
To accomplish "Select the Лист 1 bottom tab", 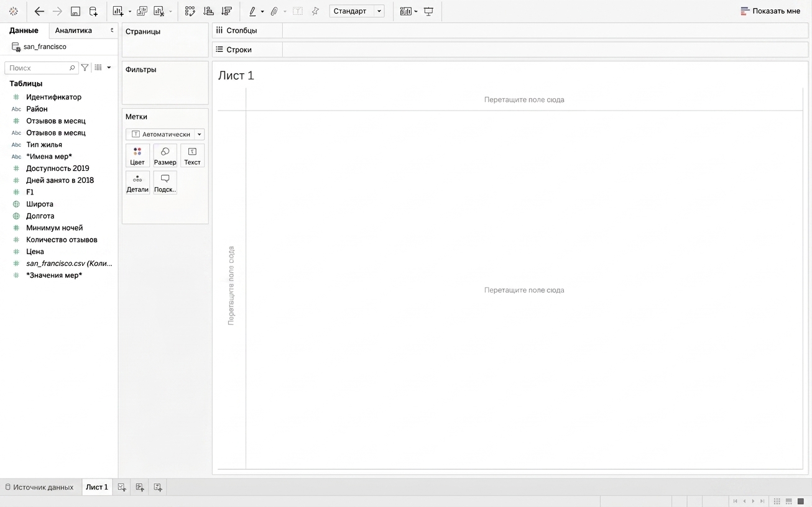I will coord(97,487).
